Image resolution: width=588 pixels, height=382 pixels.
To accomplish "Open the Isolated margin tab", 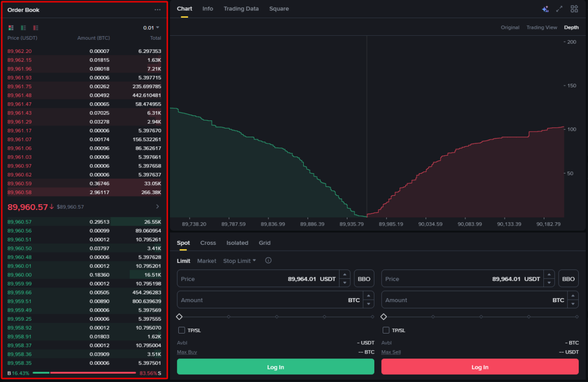I will [x=237, y=242].
